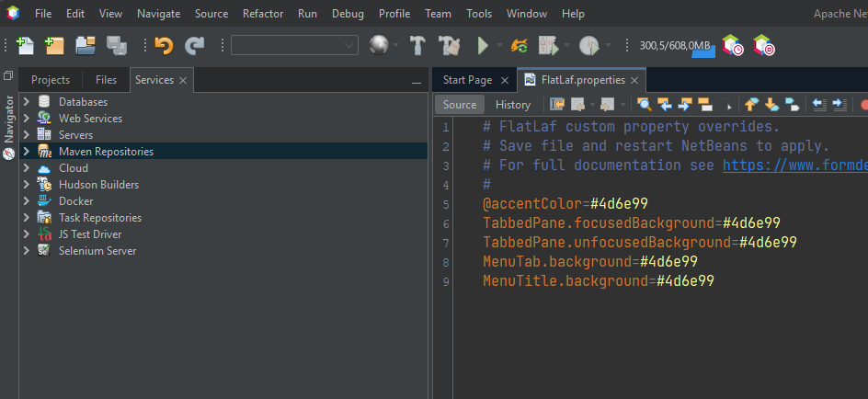The height and width of the screenshot is (399, 868).
Task: Expand the Web Services node
Action: point(26,119)
